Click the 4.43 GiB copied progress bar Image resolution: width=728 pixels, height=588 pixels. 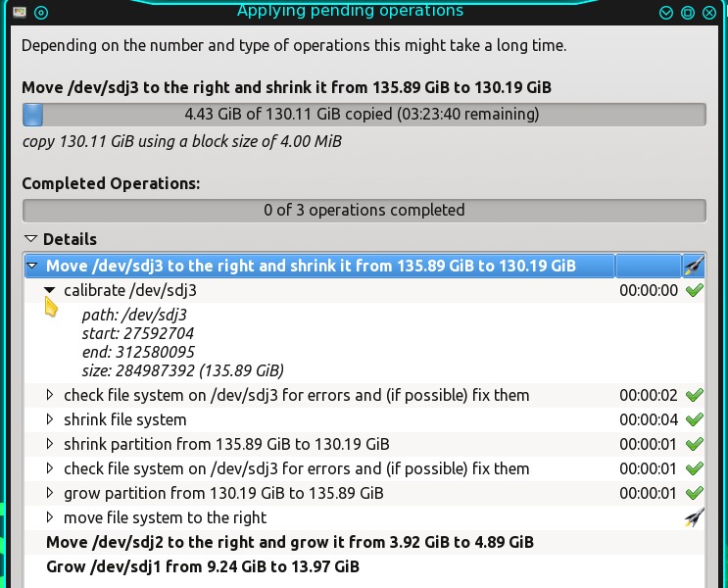[364, 115]
